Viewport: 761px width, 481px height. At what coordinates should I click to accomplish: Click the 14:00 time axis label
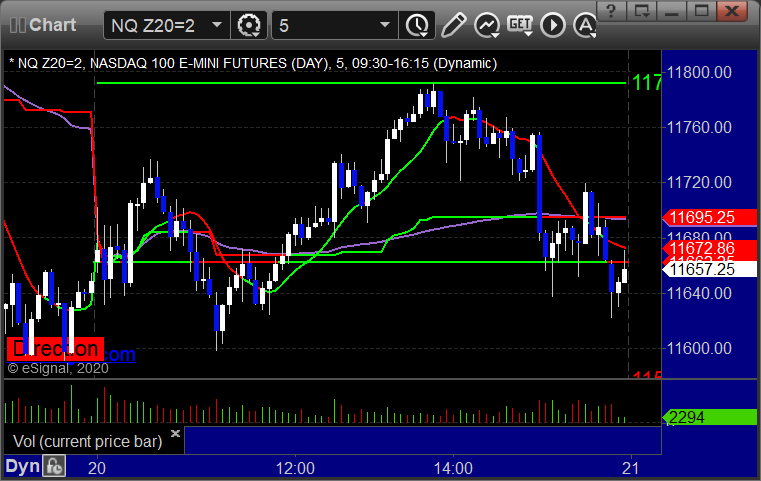pyautogui.click(x=453, y=468)
